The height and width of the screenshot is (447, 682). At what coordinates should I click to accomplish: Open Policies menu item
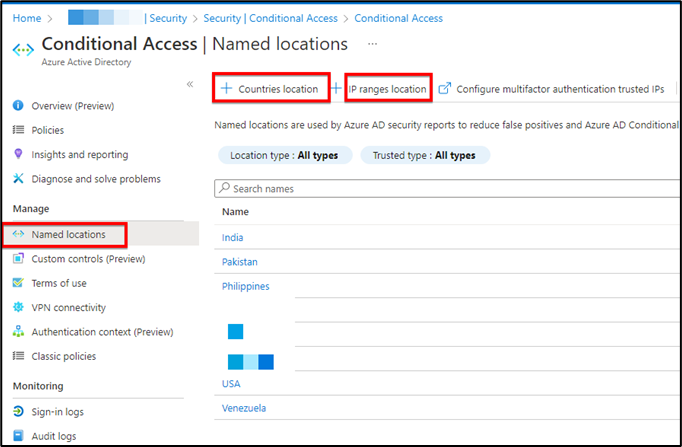pyautogui.click(x=47, y=130)
